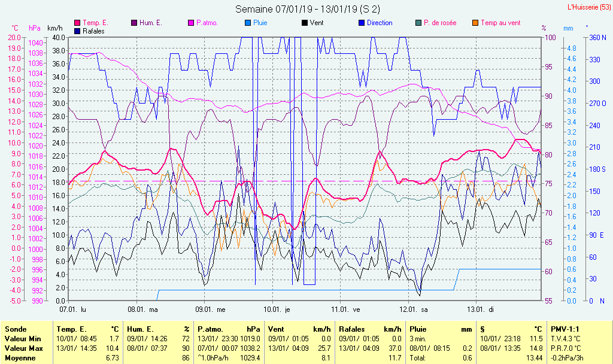Click the L'Huisserie (53) station label

(589, 7)
